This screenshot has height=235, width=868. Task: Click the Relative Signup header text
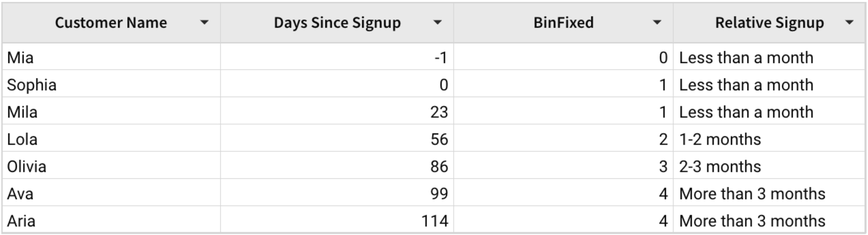tap(769, 23)
